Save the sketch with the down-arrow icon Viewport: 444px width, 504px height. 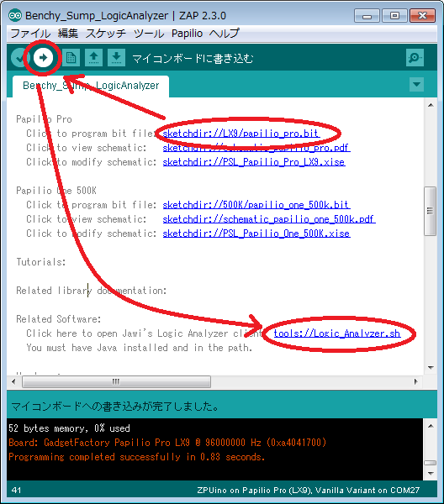point(116,58)
